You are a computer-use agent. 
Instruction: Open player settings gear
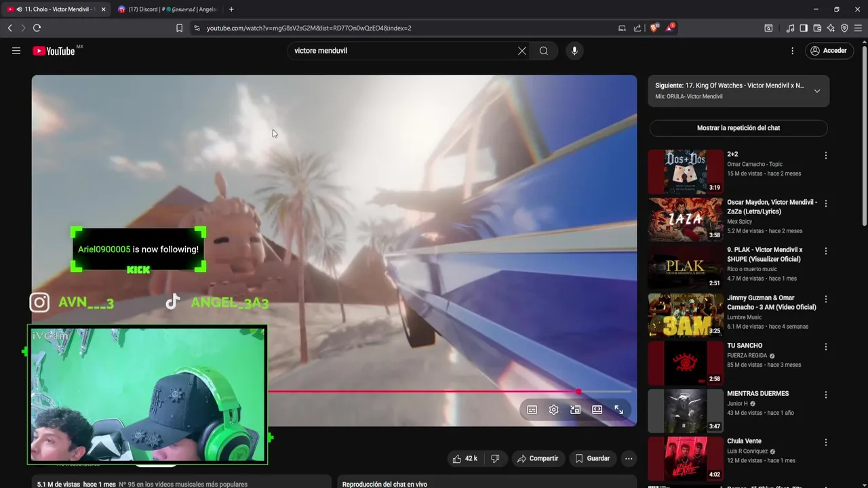click(x=554, y=409)
